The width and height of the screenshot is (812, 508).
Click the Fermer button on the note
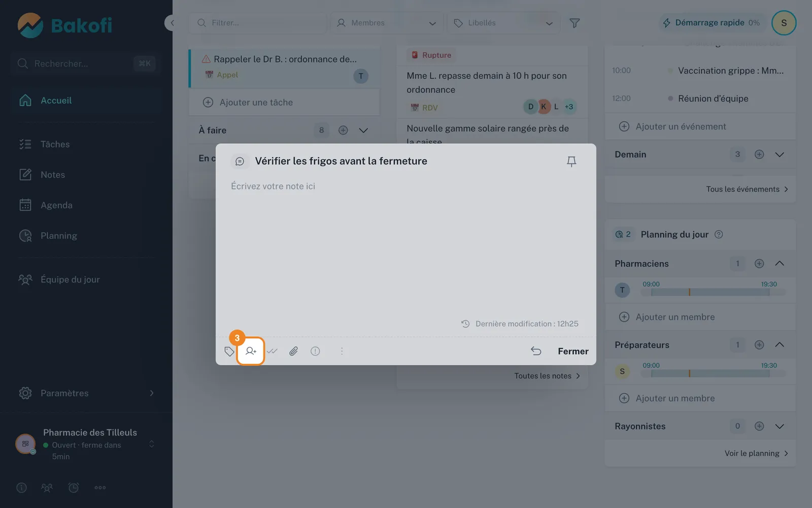[573, 351]
